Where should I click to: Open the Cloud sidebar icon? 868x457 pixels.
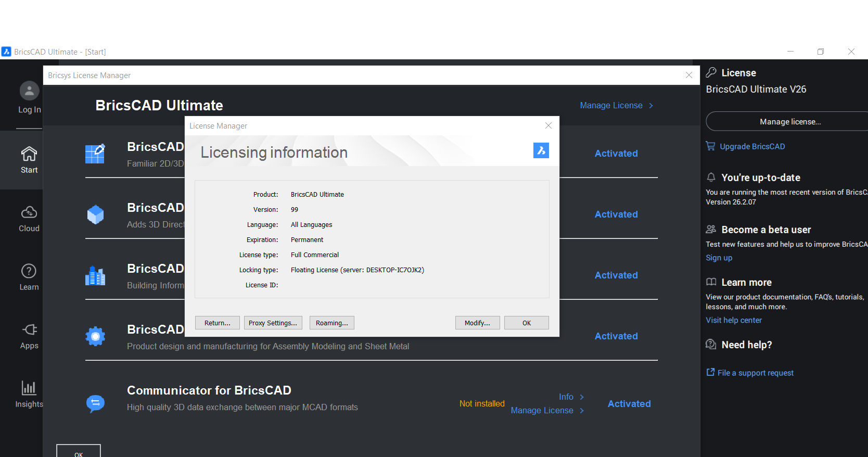coord(29,212)
